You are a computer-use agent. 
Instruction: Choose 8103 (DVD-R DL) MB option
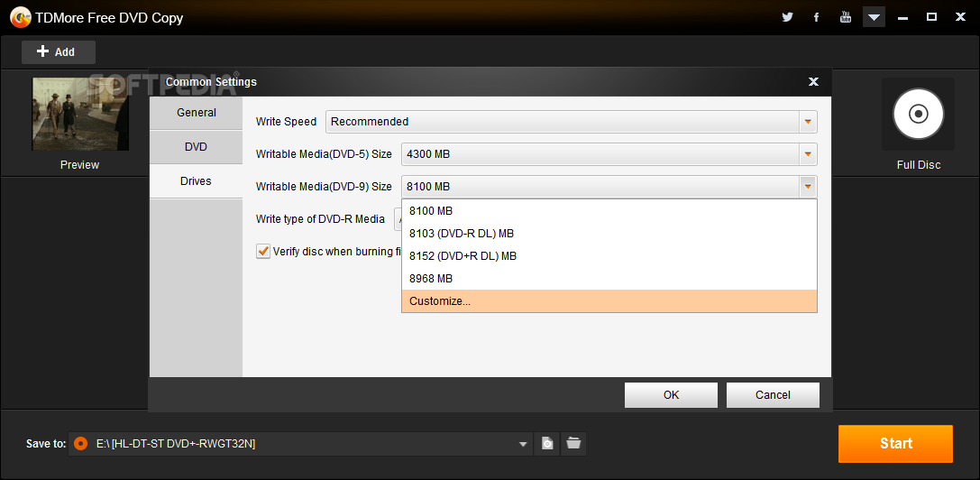[609, 234]
